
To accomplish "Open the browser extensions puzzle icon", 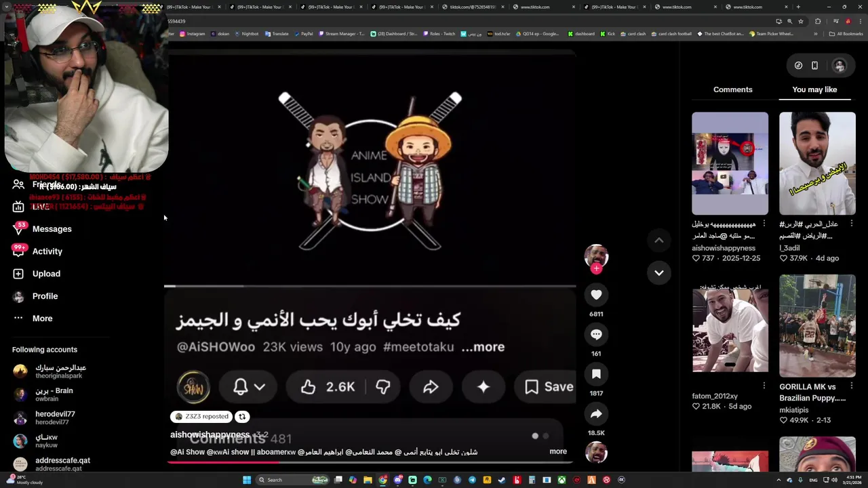I will pyautogui.click(x=818, y=21).
